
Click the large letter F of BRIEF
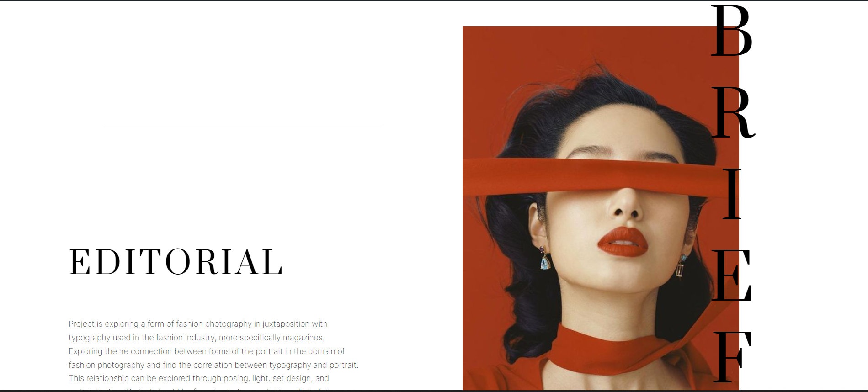732,357
